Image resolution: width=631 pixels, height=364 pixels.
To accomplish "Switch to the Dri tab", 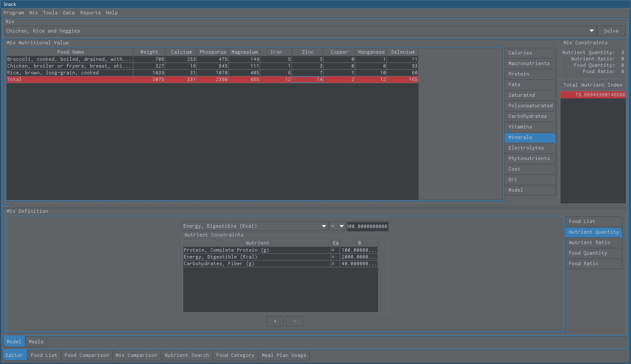I will point(530,179).
